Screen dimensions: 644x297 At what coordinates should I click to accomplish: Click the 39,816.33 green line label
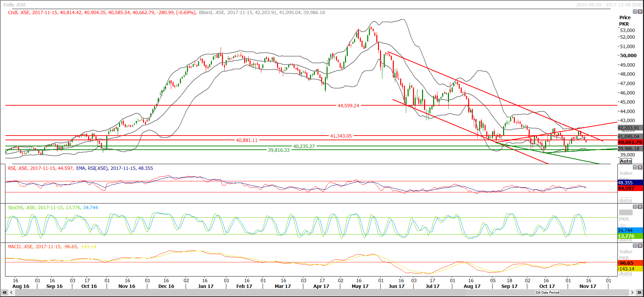[x=278, y=150]
